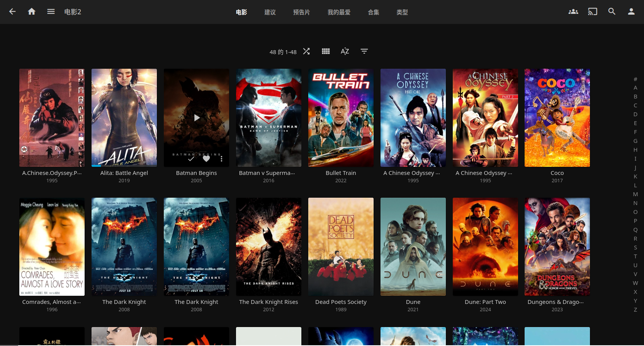Viewport: 644px width, 346px height.
Task: Jump to letter M in alphabet picker
Action: tap(635, 194)
